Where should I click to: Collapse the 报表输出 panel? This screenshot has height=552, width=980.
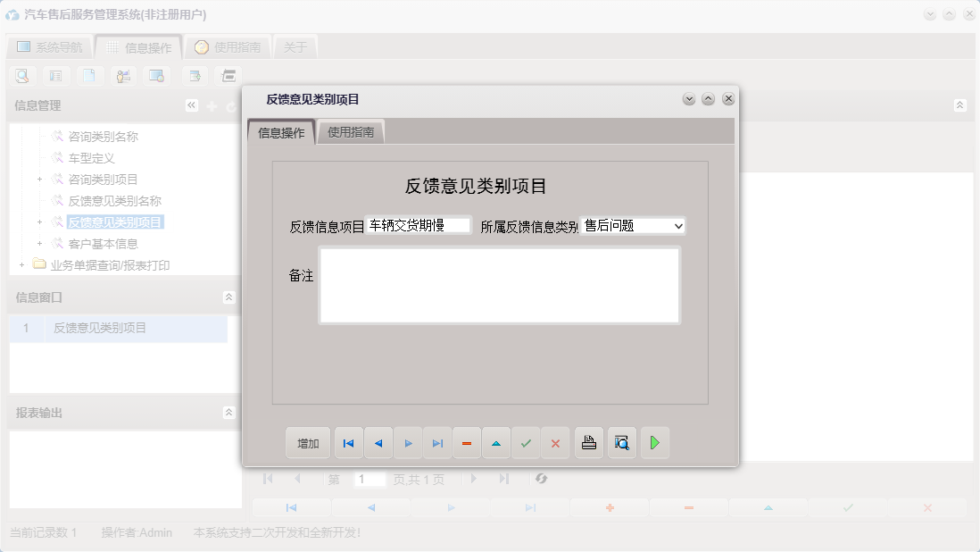228,412
